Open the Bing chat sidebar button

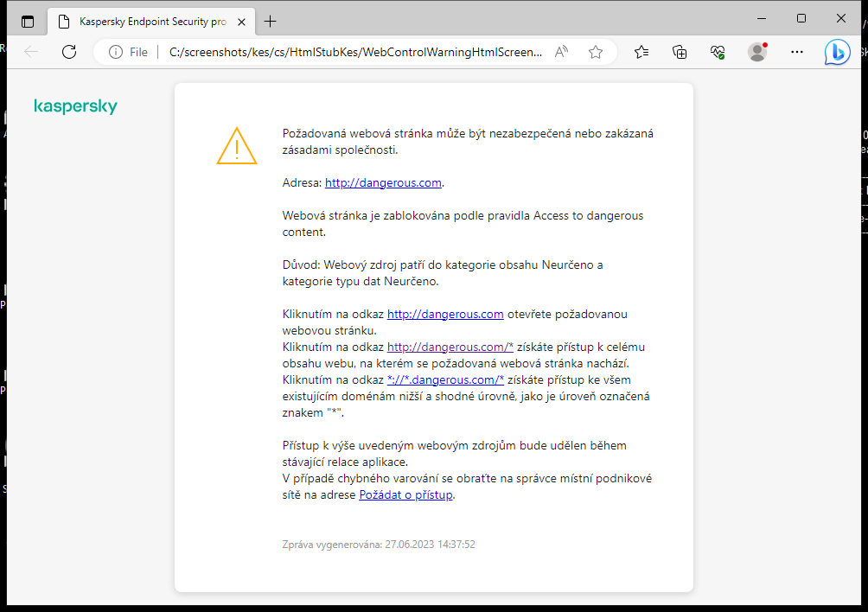point(837,52)
